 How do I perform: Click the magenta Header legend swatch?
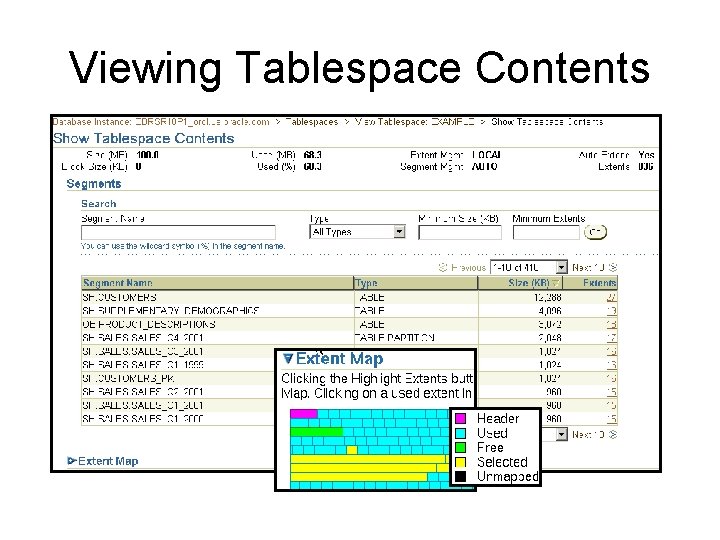[460, 418]
